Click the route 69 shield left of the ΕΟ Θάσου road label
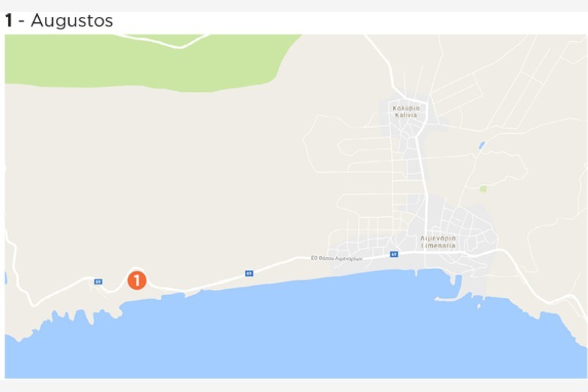Screen dimensions: 588x392 [249, 274]
